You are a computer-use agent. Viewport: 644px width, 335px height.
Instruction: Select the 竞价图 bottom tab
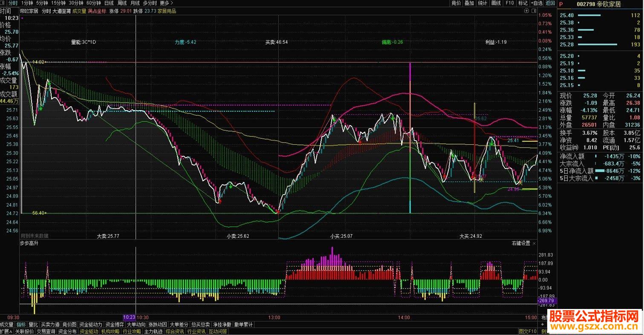click(69, 324)
